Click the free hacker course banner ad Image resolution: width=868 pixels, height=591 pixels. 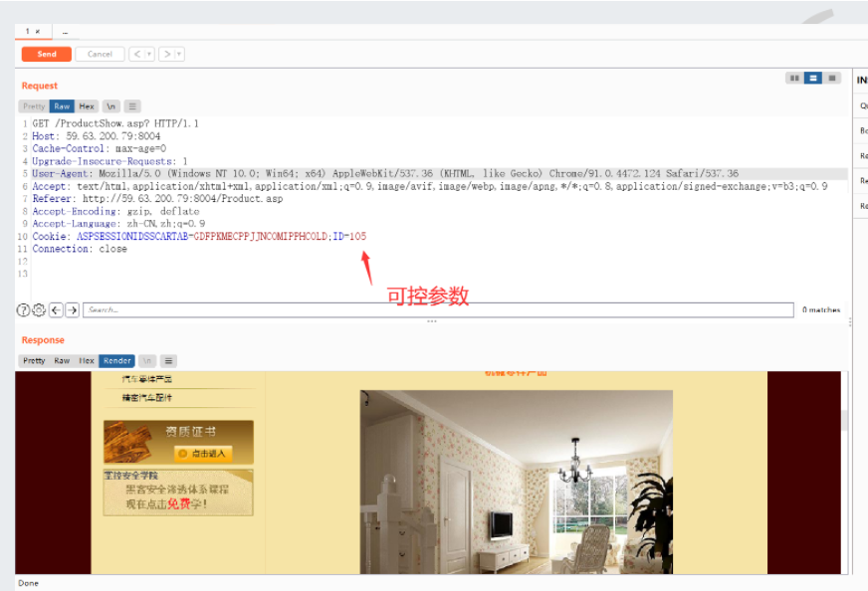(x=178, y=493)
